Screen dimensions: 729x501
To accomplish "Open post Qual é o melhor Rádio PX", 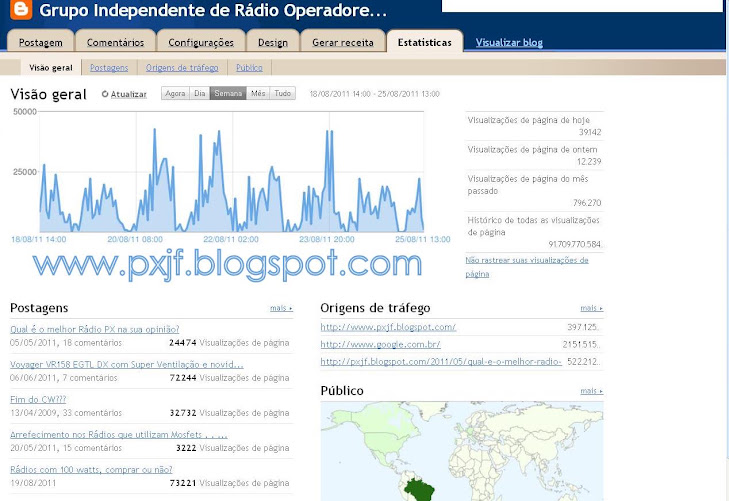I will point(94,329).
